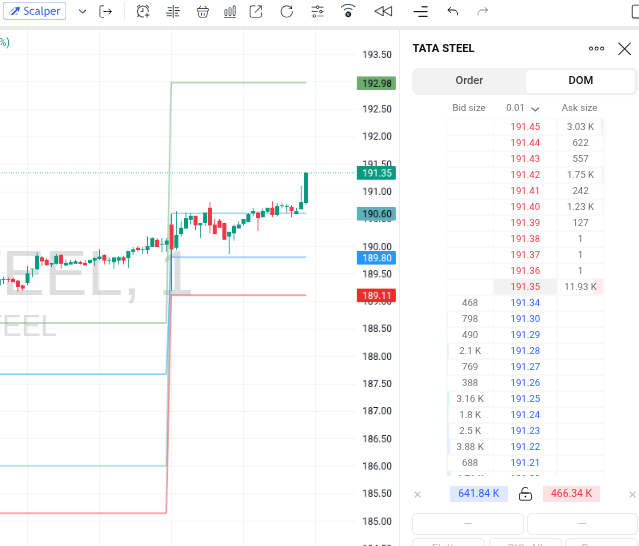Click ask price 191.42 in DOM

click(525, 175)
